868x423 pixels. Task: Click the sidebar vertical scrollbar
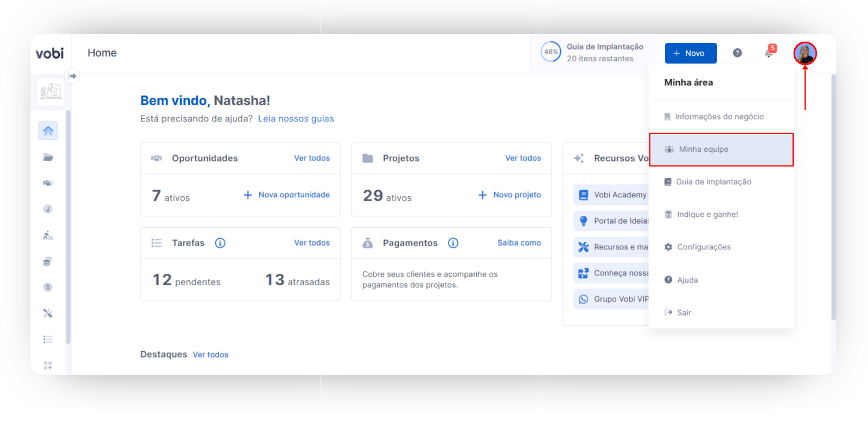coord(68,227)
